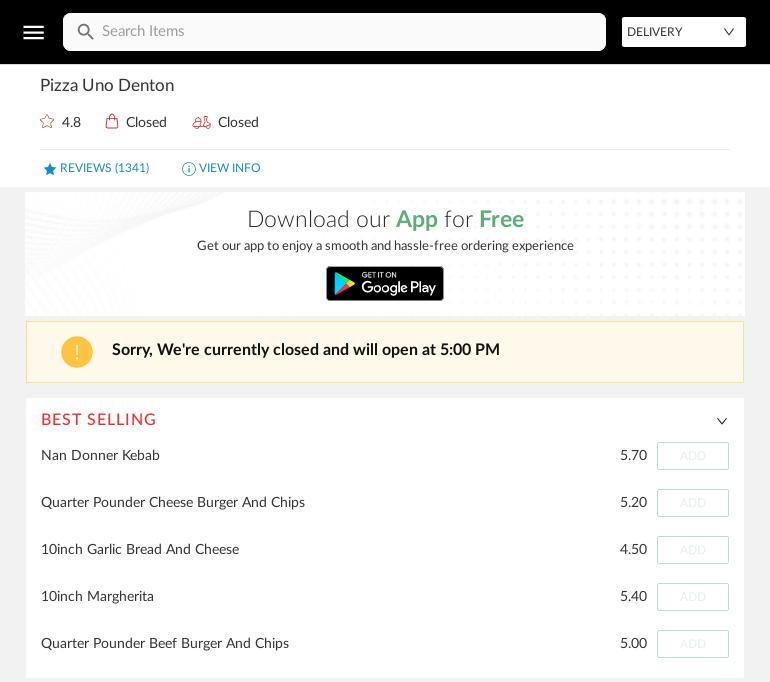Click Get it on Google Play badge
Screen dimensions: 770x682
[385, 284]
